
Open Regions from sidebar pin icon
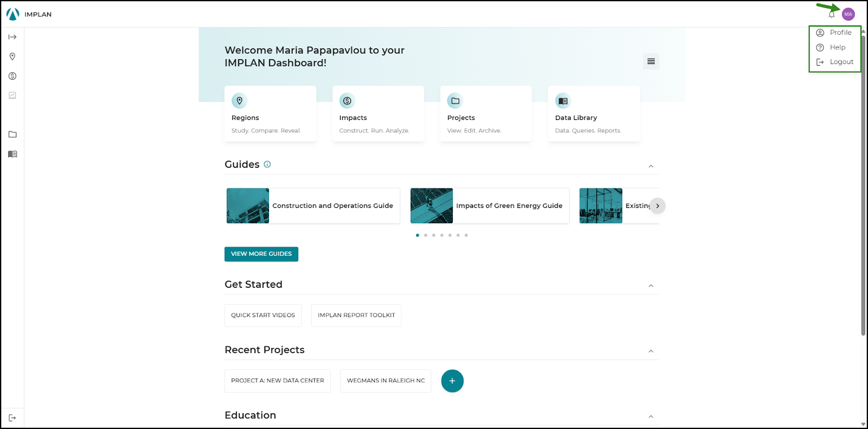(x=12, y=56)
